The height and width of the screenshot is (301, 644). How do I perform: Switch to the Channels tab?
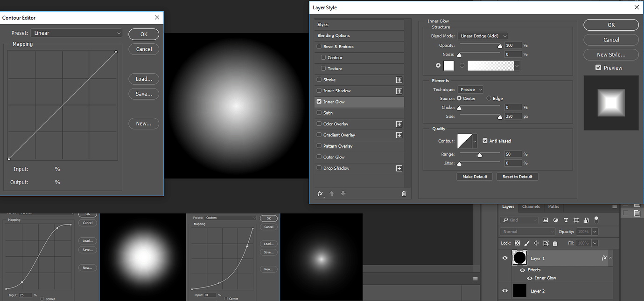coord(531,207)
